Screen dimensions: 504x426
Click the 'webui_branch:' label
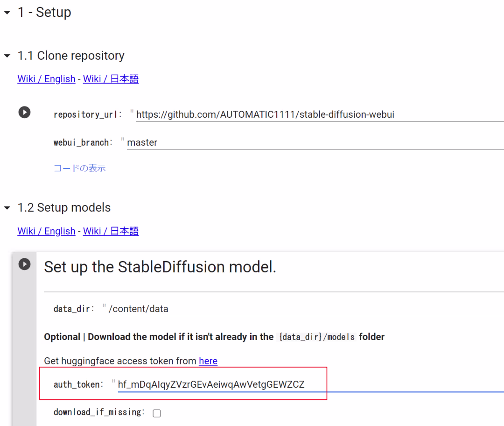83,142
